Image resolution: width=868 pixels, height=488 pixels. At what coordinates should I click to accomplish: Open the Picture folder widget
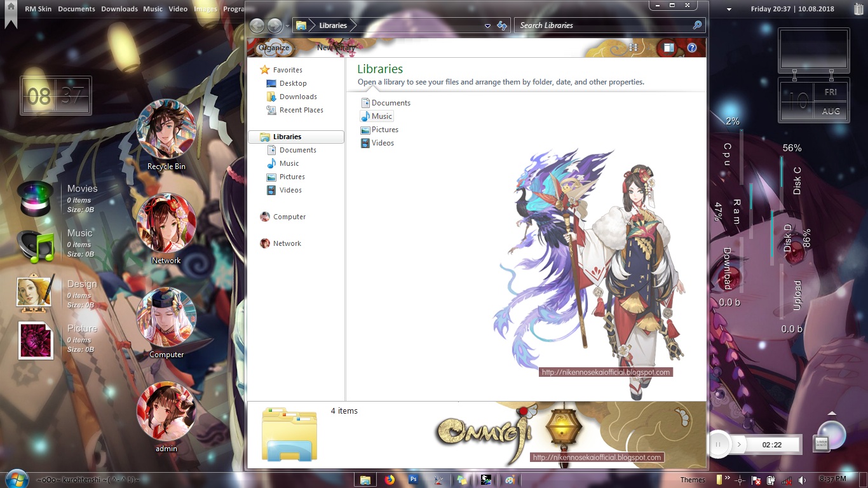pos(36,341)
